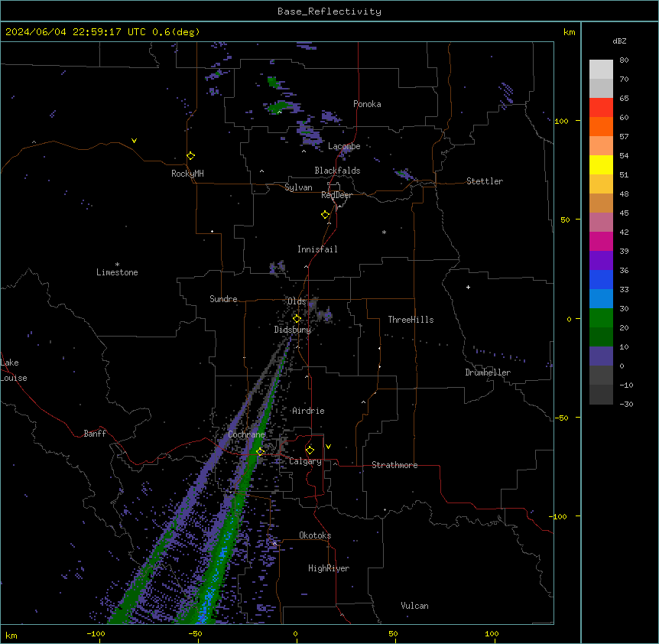
Task: Click the Stettler town label
Action: coord(485,181)
